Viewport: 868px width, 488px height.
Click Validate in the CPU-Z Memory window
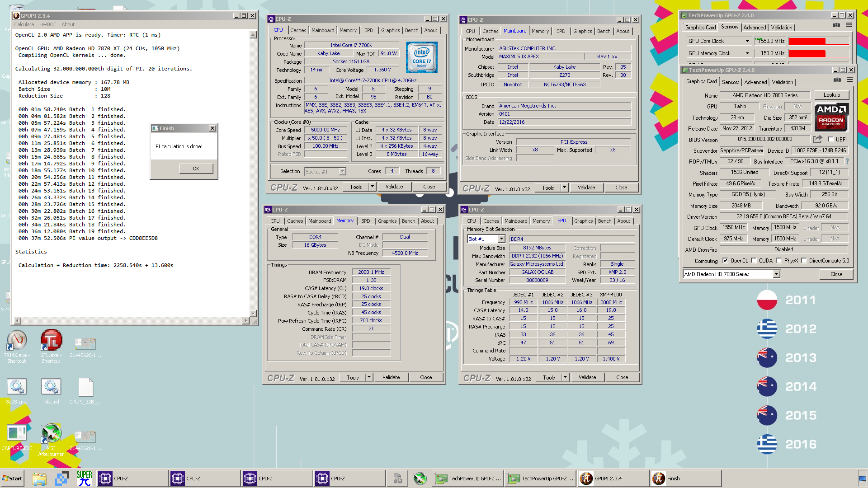point(391,377)
